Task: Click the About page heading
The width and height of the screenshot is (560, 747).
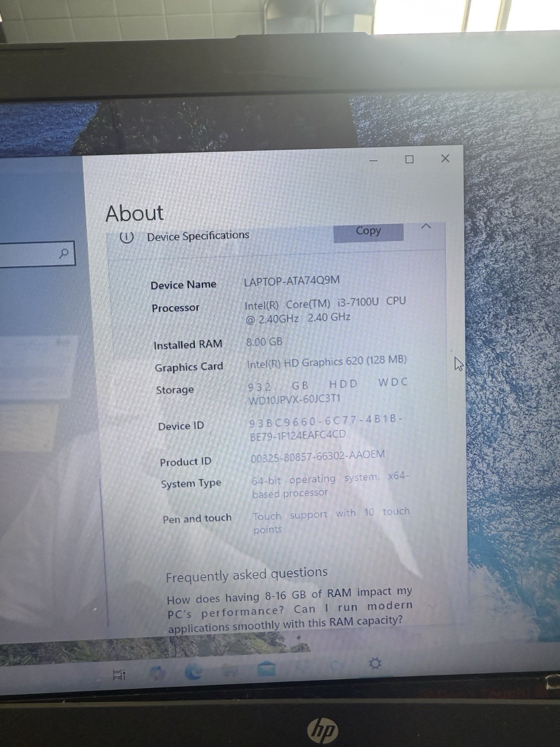Action: 134,213
